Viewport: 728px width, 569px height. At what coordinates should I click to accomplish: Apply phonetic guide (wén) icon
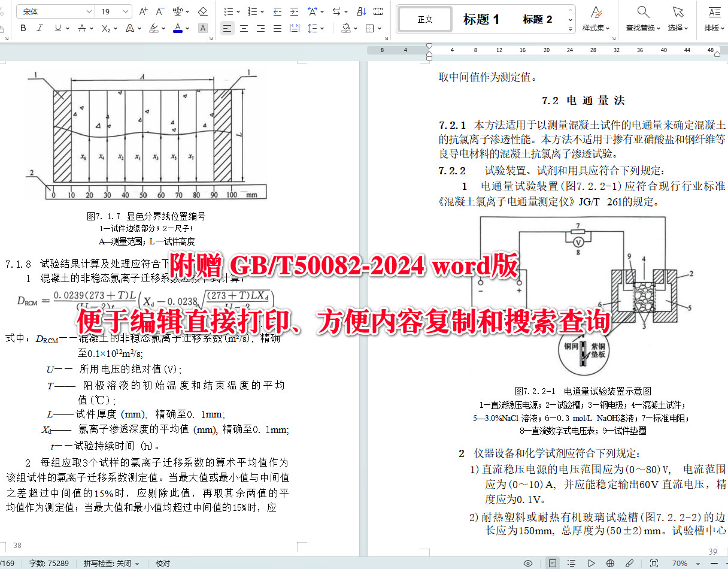178,11
